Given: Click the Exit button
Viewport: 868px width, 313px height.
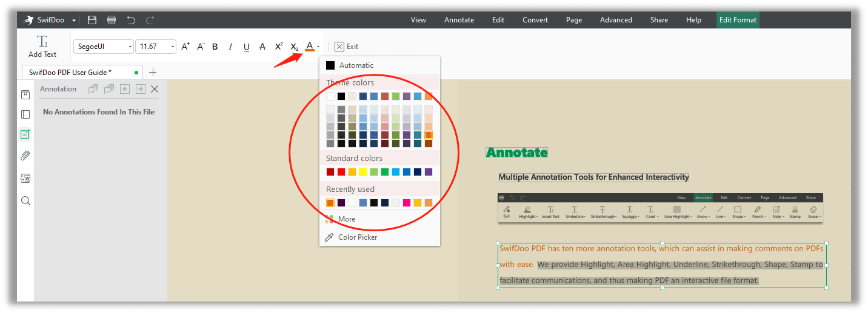Looking at the screenshot, I should (346, 47).
